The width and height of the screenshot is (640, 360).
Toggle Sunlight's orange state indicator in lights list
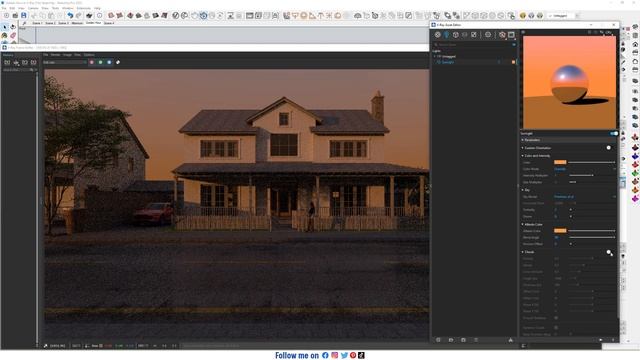(x=513, y=62)
